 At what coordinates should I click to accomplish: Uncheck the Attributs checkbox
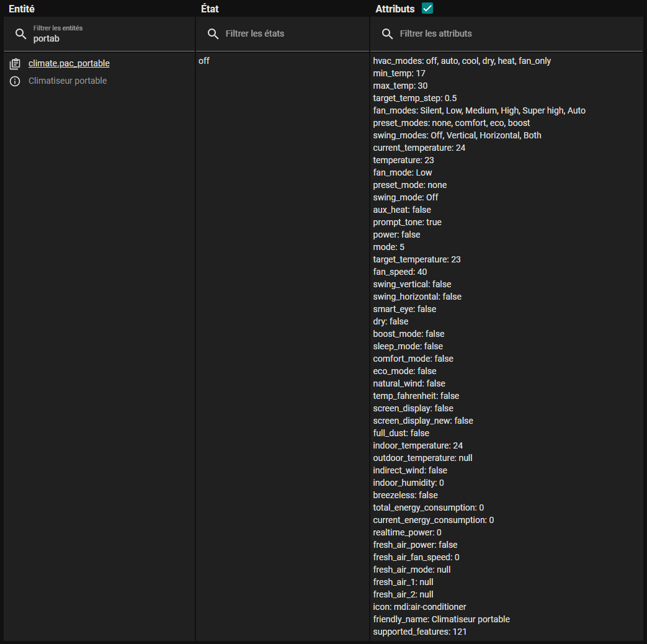click(x=427, y=8)
